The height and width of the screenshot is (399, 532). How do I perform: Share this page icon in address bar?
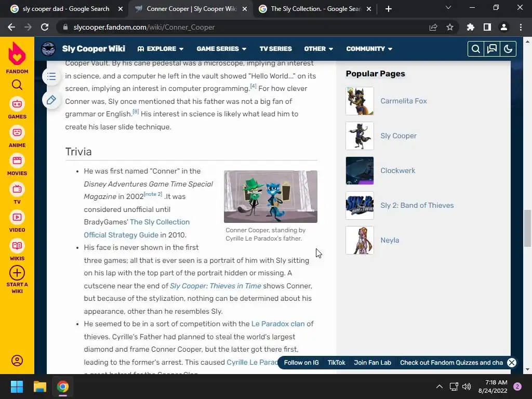pos(433,27)
